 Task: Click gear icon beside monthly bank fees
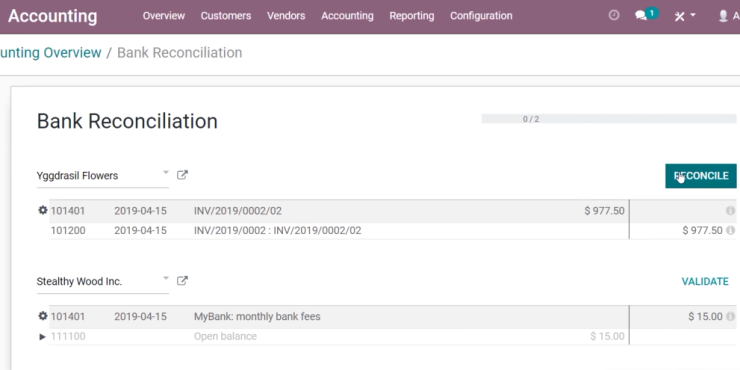43,316
